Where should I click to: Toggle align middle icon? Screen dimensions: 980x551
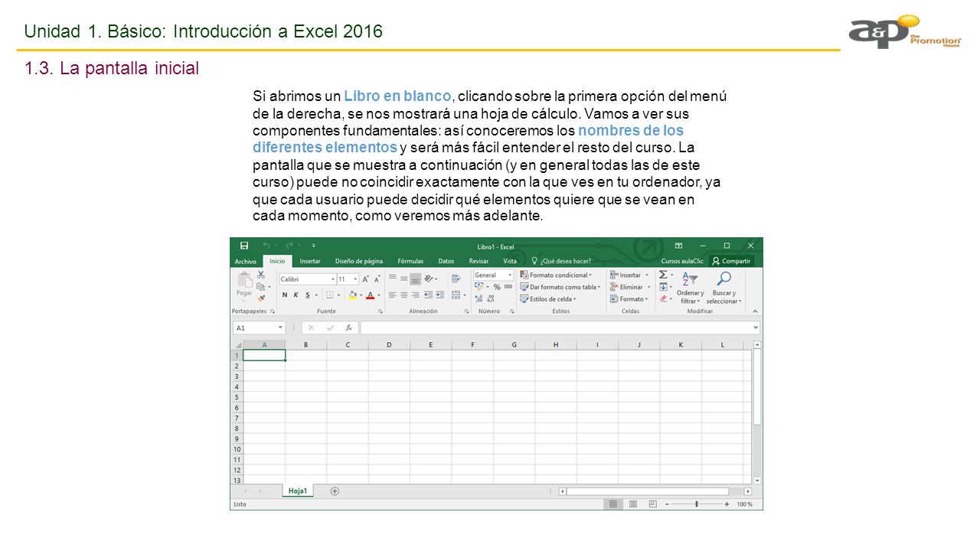(x=403, y=279)
